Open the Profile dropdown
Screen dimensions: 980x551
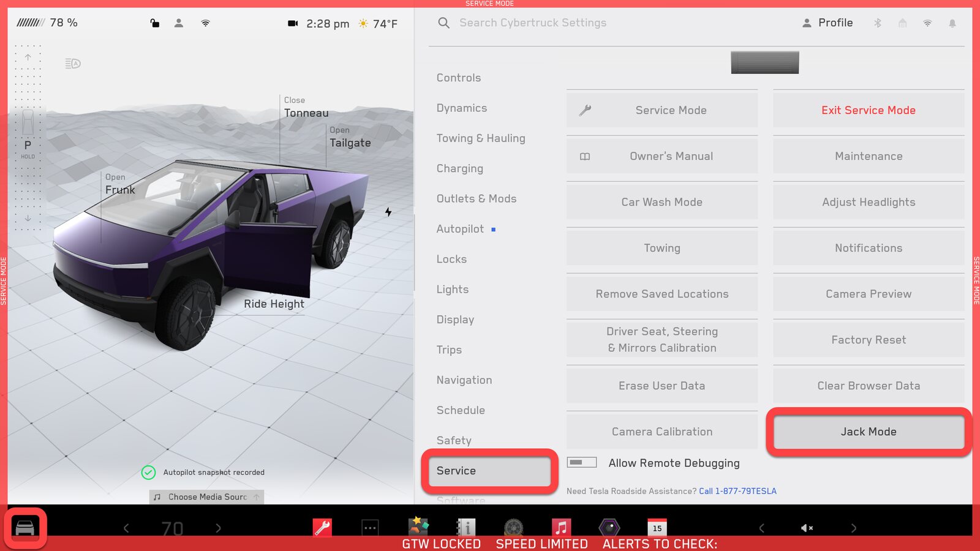pyautogui.click(x=827, y=23)
